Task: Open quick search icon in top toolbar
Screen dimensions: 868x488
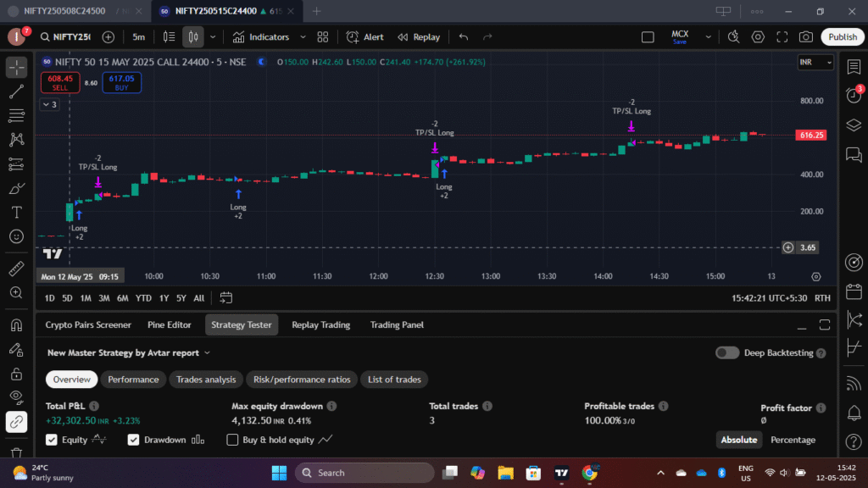Action: (x=733, y=37)
